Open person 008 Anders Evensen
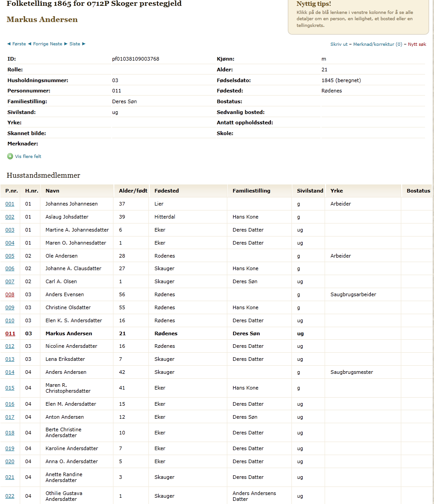The width and height of the screenshot is (434, 504). click(x=10, y=294)
